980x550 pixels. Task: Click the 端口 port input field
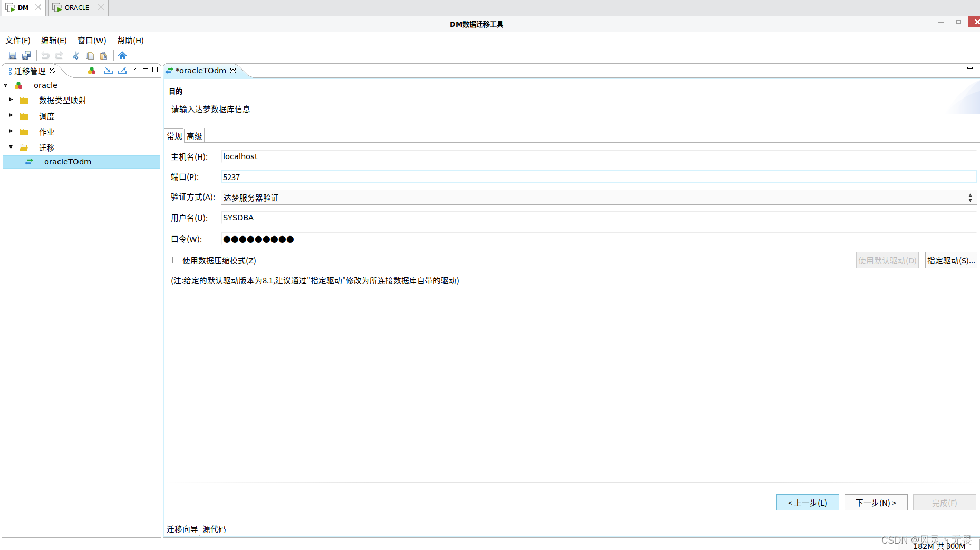click(599, 177)
